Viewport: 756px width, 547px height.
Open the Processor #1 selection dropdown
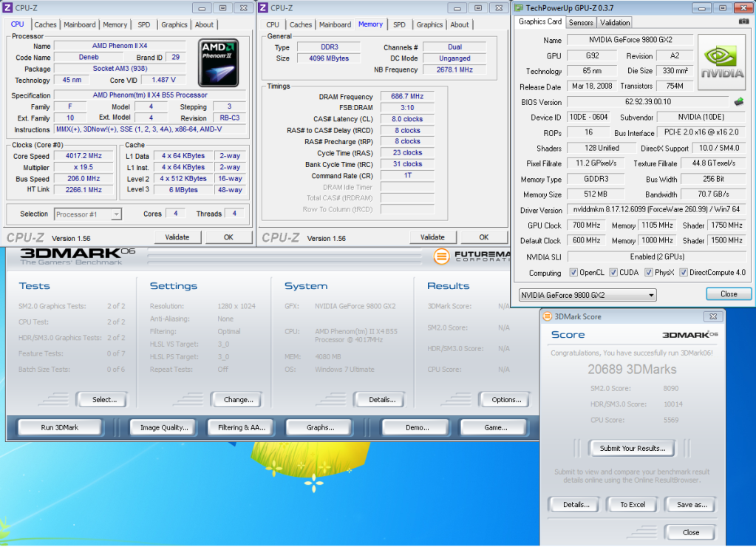click(88, 214)
